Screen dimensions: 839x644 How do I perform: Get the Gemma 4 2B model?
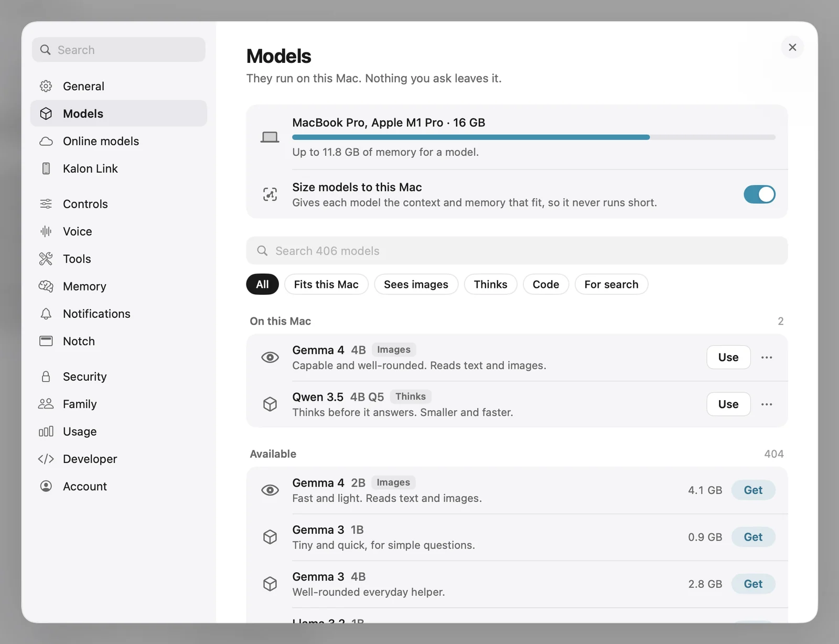click(753, 490)
